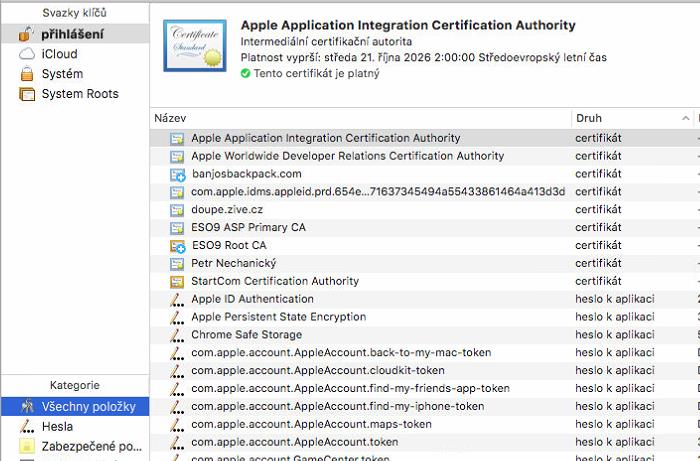Viewport: 700px width, 461px height.
Task: Click certificate icon of Apple Application Integration row
Action: click(x=177, y=139)
